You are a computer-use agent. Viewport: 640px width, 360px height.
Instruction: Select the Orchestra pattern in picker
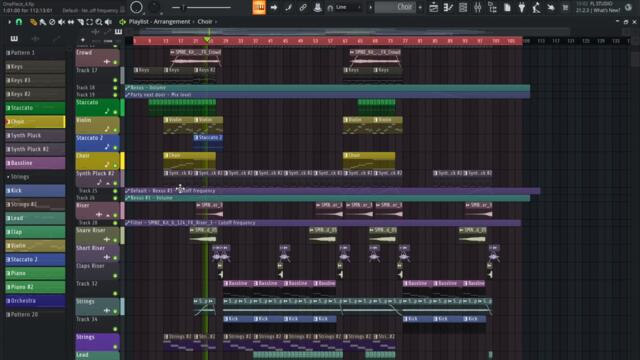click(35, 301)
